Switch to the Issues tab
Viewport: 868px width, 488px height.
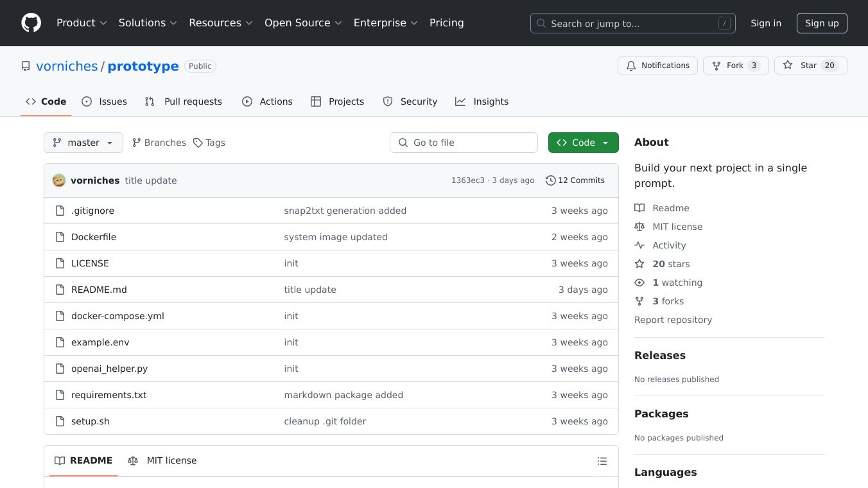(105, 101)
